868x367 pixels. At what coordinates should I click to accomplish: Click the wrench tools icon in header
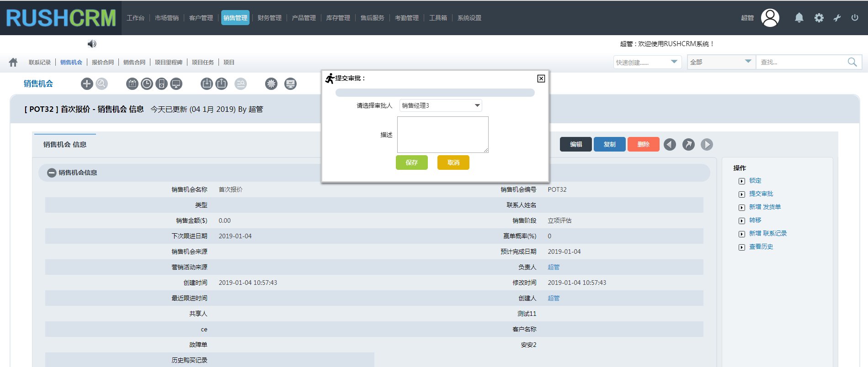(x=837, y=18)
